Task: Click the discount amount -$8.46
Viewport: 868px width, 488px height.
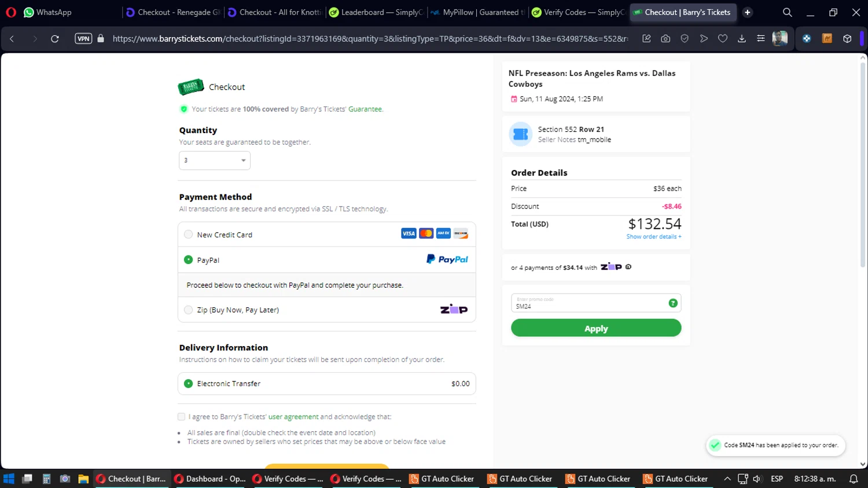Action: point(672,206)
